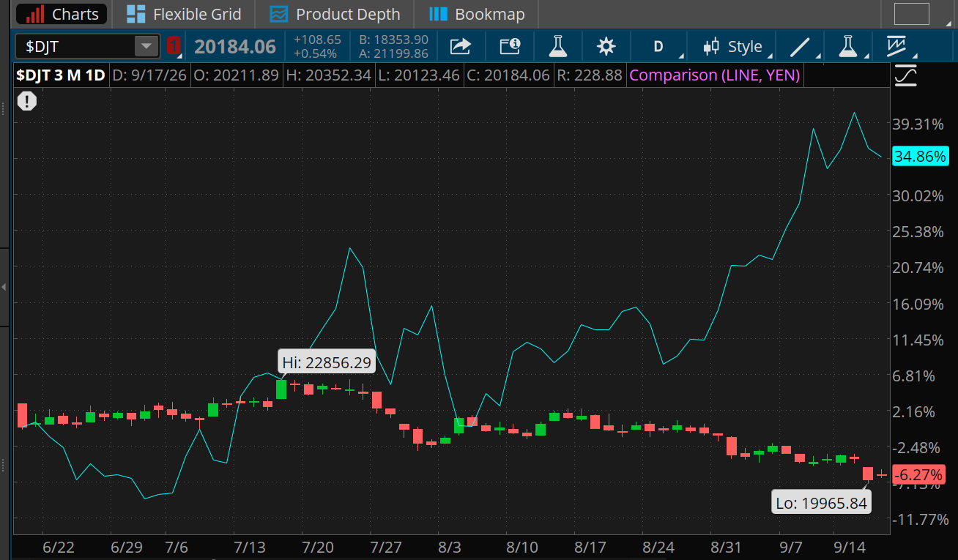
Task: Open the studies quick flask dropdown
Action: 850,47
